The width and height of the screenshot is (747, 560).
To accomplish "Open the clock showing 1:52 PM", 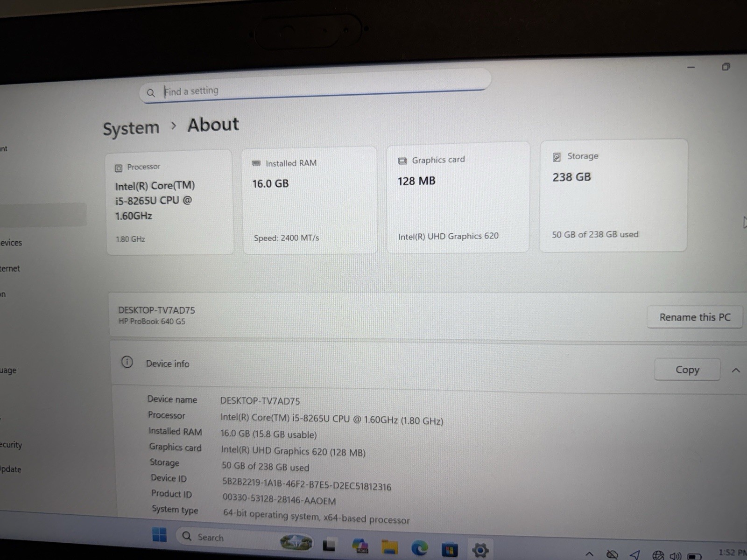I will pos(732,553).
